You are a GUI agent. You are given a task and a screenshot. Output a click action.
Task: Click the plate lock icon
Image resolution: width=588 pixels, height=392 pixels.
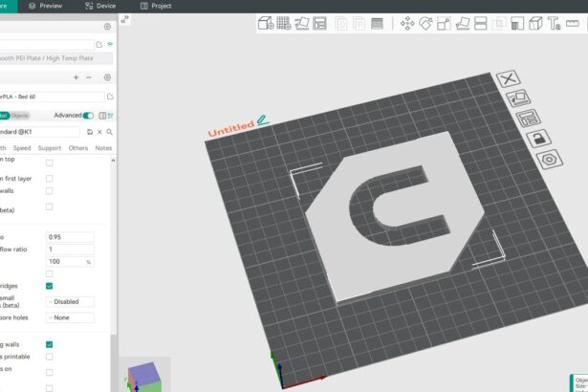tap(539, 139)
